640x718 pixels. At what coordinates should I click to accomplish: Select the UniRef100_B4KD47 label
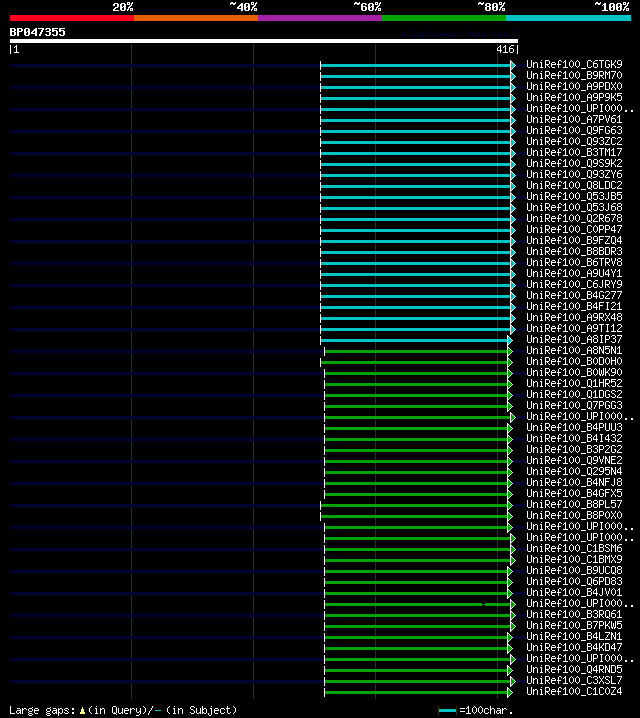click(574, 647)
